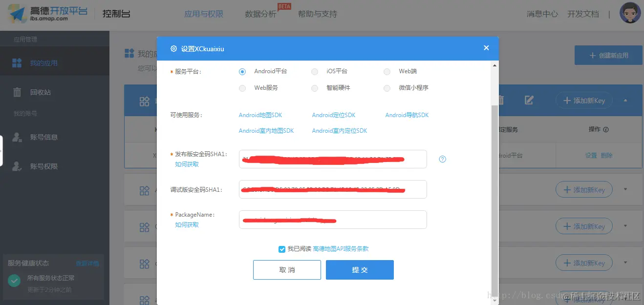644x305 pixels.
Task: Uncheck the 我已阅读 API terms checkbox
Action: pos(282,249)
